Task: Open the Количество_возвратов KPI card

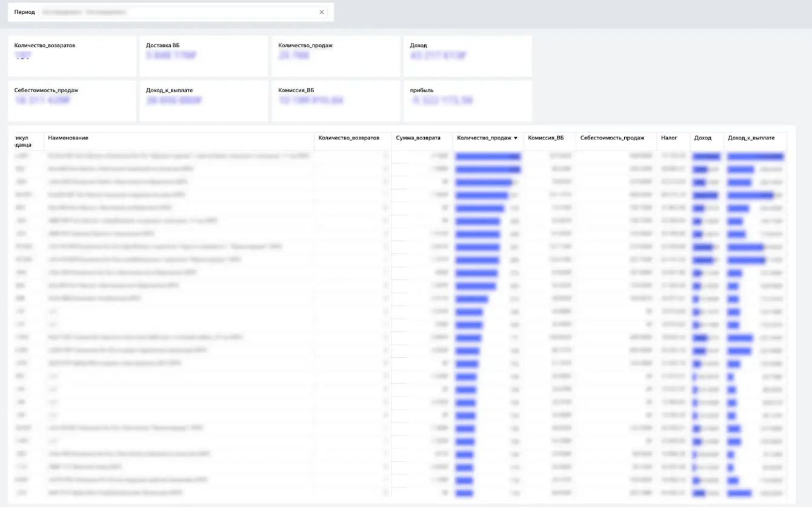Action: tap(72, 56)
